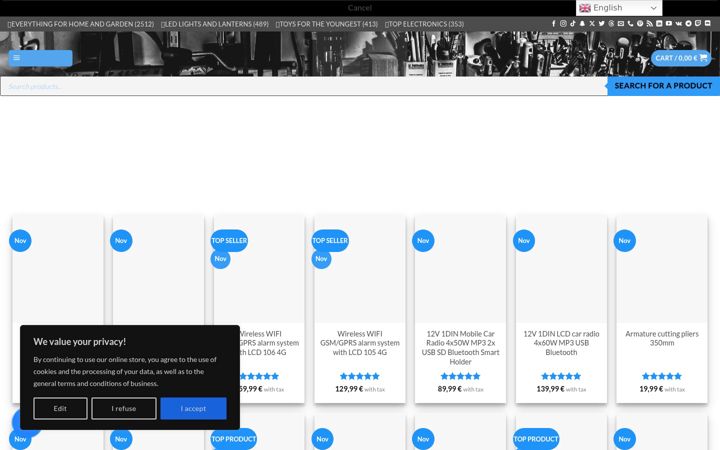Open the Discord social link

(708, 23)
